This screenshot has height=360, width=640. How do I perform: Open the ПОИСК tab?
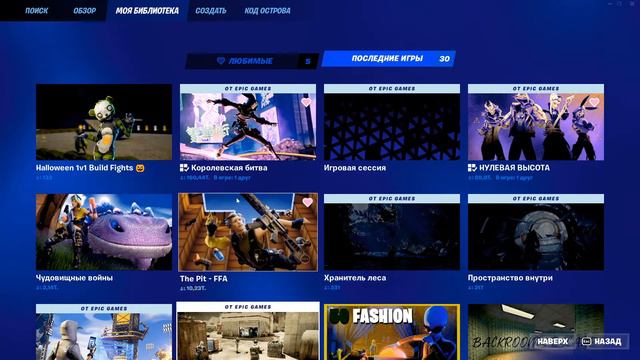click(x=36, y=11)
